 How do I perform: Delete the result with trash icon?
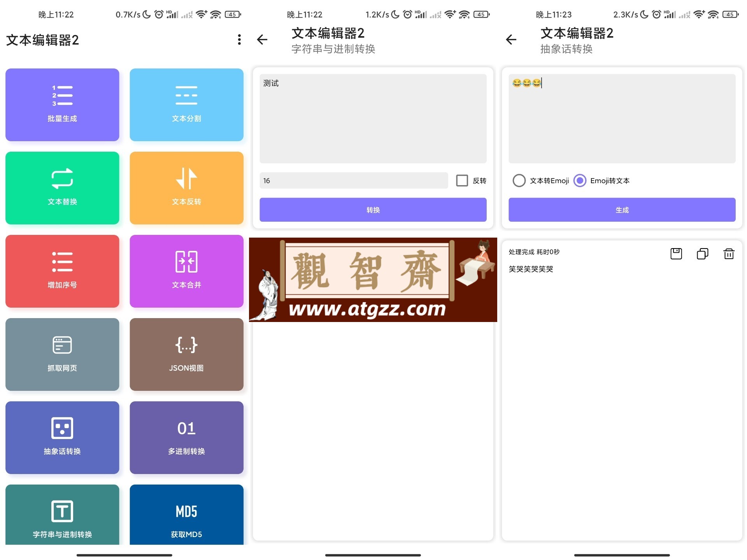tap(729, 254)
